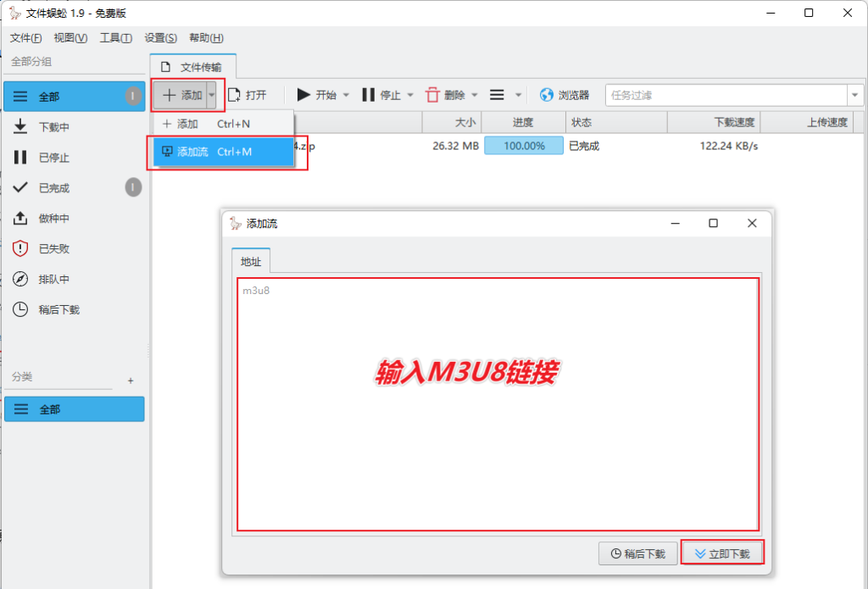Screen dimensions: 868x589
Task: Click the Start play icon
Action: pos(303,95)
